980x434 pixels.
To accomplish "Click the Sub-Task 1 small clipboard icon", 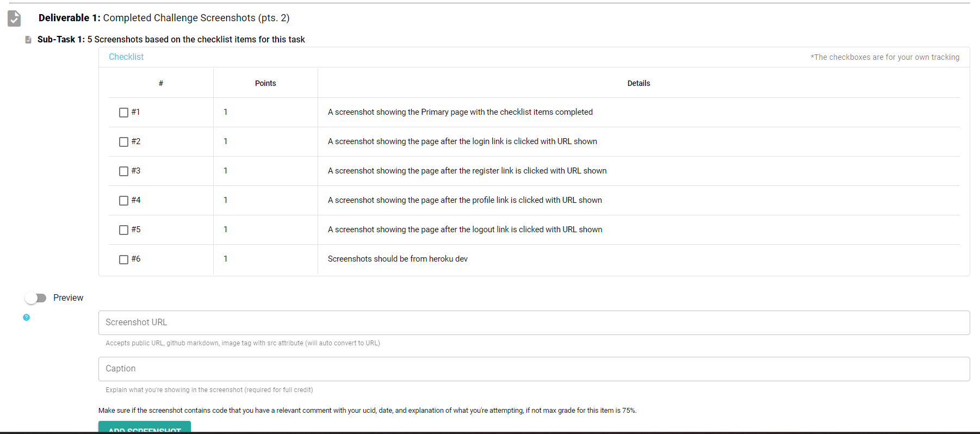I will tap(28, 40).
